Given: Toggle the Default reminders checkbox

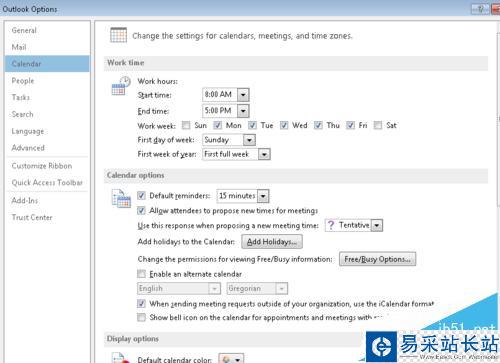Looking at the screenshot, I should pos(141,196).
